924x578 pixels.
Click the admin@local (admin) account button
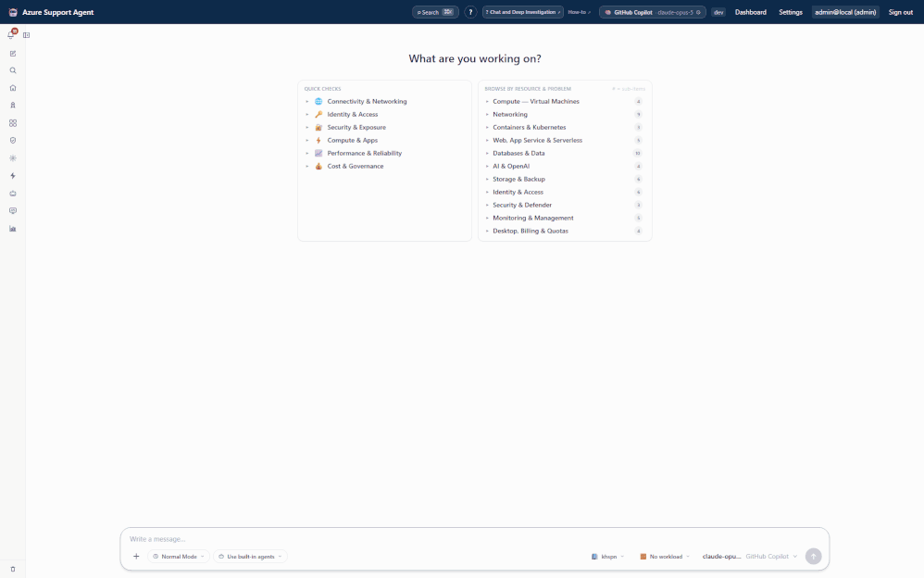pos(845,12)
